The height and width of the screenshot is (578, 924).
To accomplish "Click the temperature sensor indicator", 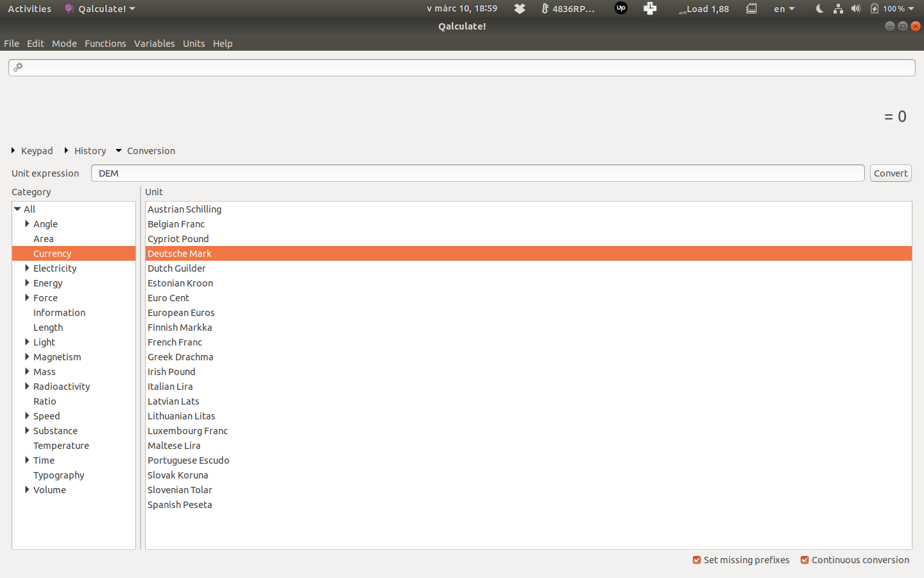I will [568, 8].
